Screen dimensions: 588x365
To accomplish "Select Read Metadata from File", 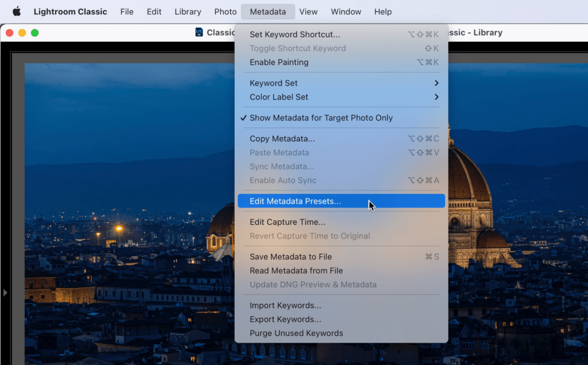I will 341,270.
